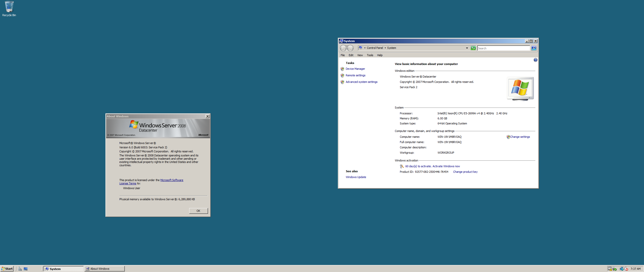Click the Safely Remove Hardware tray icon

point(615,269)
